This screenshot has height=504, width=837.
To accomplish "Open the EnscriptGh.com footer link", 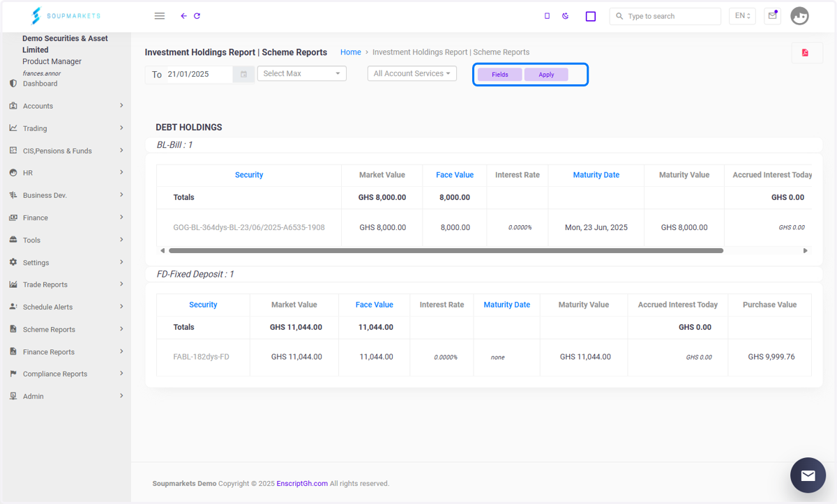I will pyautogui.click(x=302, y=484).
